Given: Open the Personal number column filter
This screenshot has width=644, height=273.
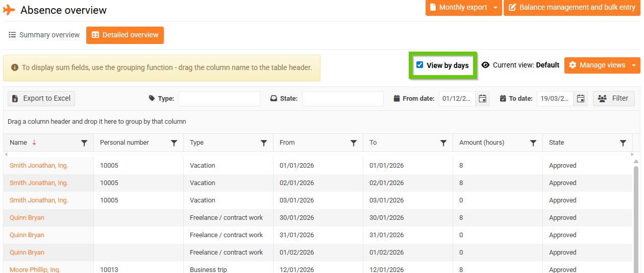Looking at the screenshot, I should 174,144.
